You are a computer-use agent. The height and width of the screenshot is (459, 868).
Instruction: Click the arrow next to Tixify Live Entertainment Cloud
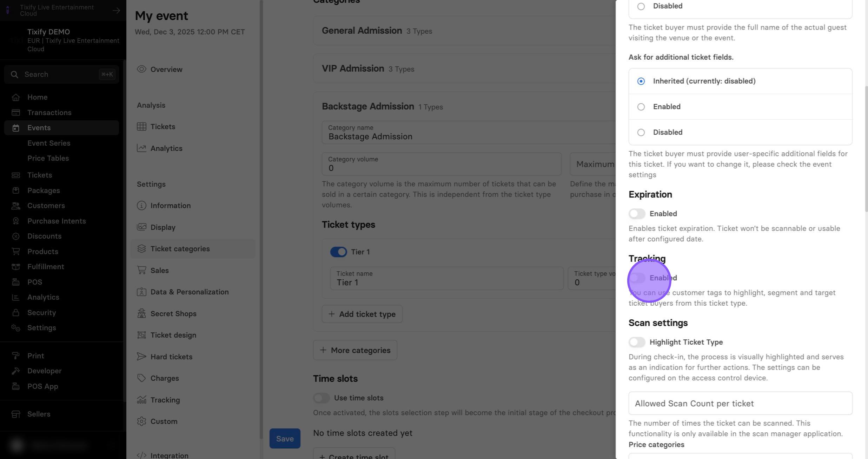pyautogui.click(x=116, y=11)
